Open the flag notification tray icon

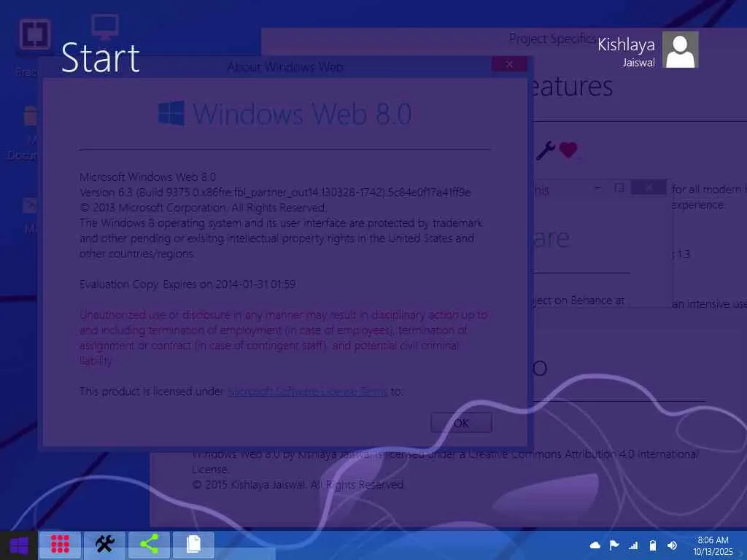point(614,545)
